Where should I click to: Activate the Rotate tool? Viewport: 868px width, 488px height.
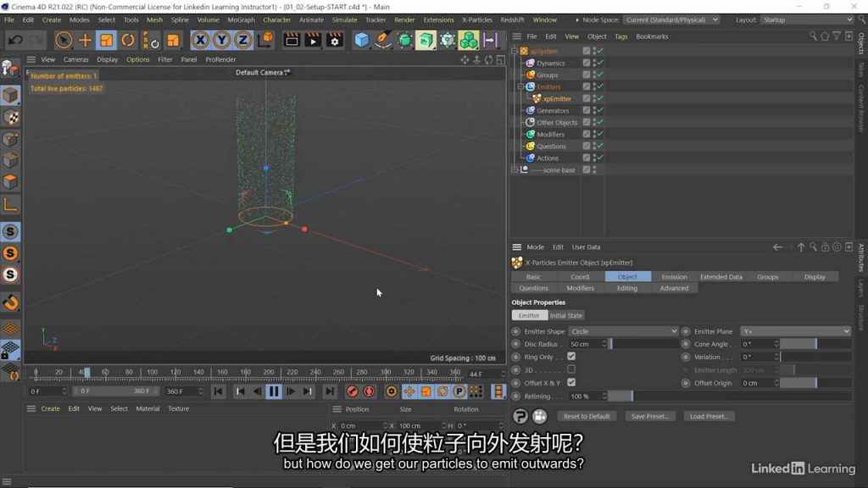point(128,40)
